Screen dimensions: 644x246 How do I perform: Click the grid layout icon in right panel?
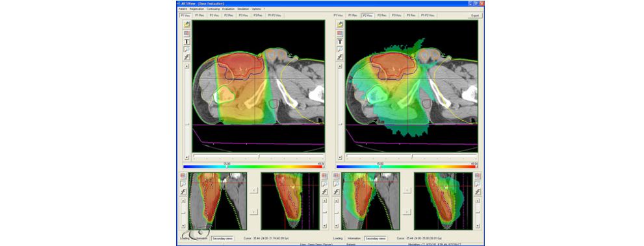pos(340,33)
